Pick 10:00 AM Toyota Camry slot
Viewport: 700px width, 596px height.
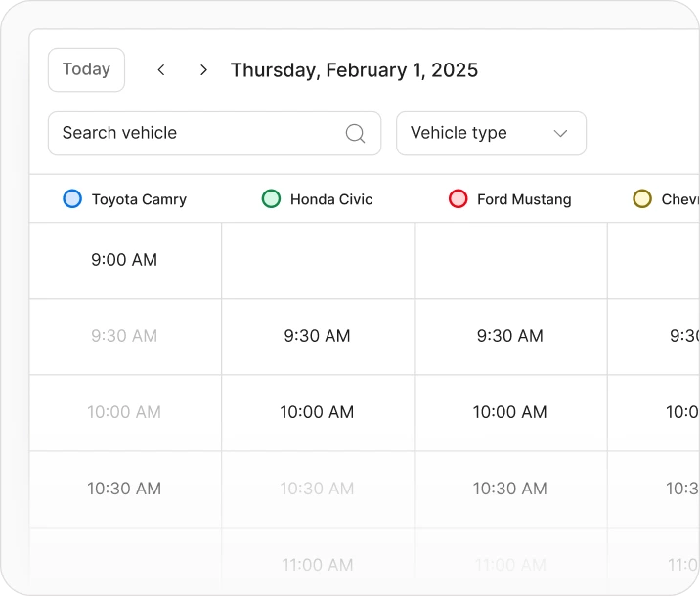(x=124, y=412)
